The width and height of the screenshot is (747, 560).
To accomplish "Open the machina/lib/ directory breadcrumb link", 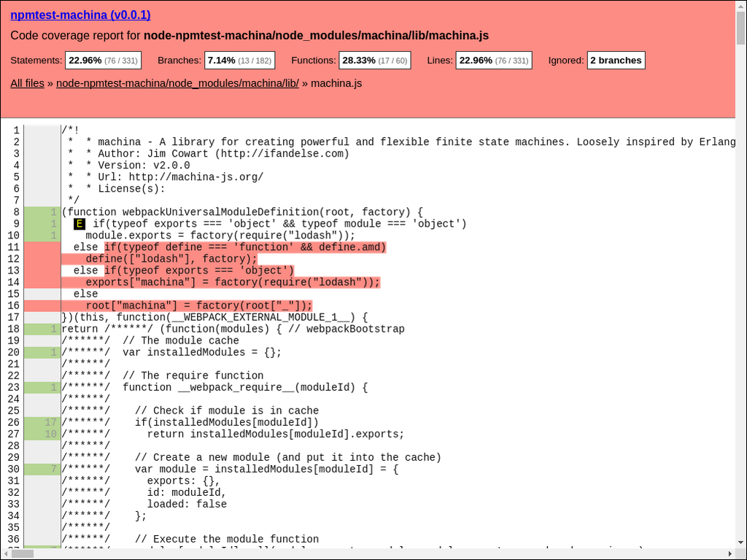I will (177, 83).
